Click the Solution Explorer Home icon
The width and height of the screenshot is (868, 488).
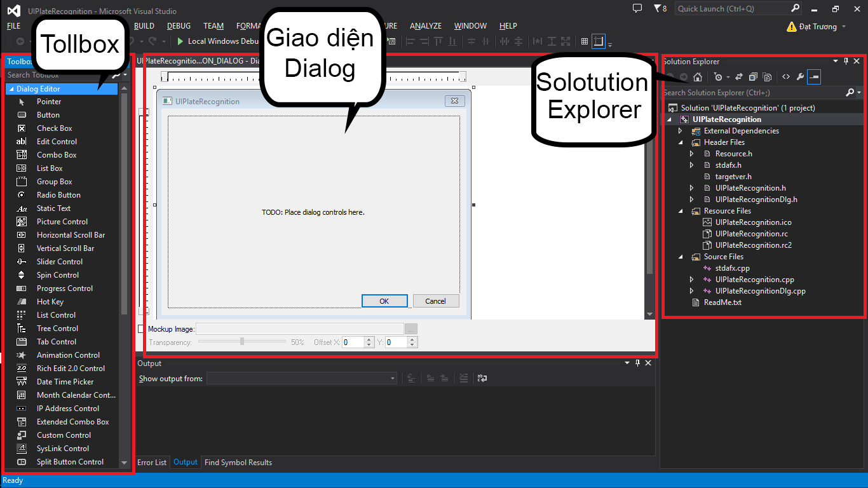[x=698, y=77]
